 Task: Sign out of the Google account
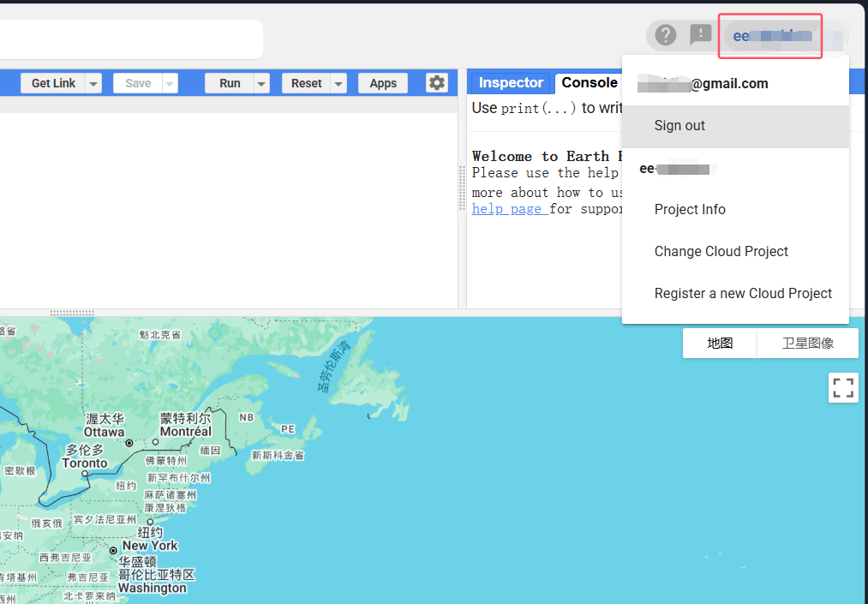(679, 125)
